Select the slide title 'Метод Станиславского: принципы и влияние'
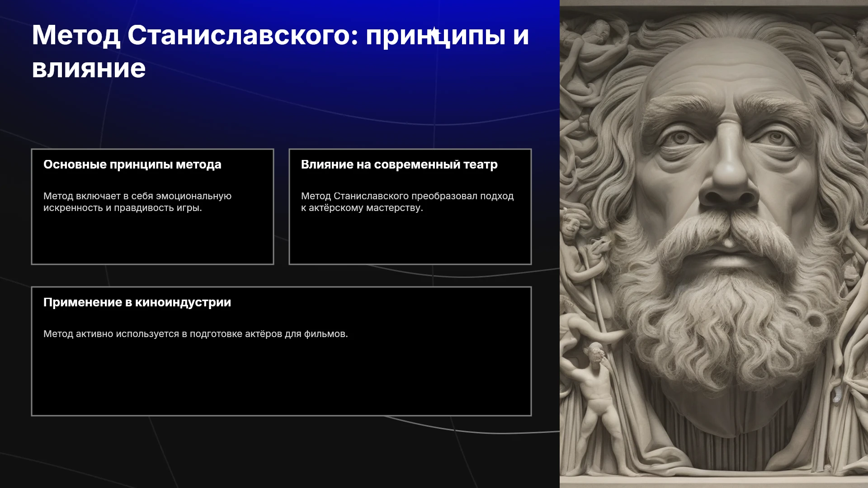 [280, 52]
